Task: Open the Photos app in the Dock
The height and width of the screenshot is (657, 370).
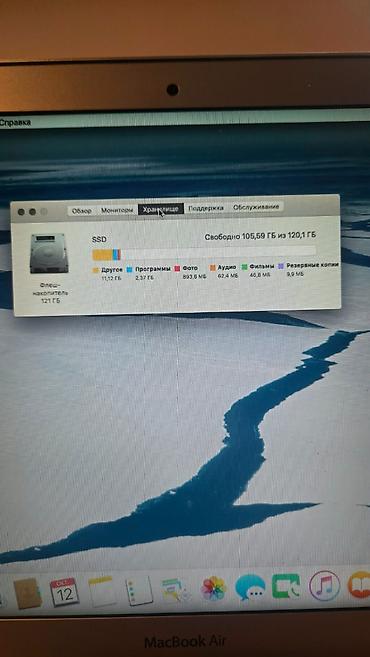Action: (x=213, y=588)
